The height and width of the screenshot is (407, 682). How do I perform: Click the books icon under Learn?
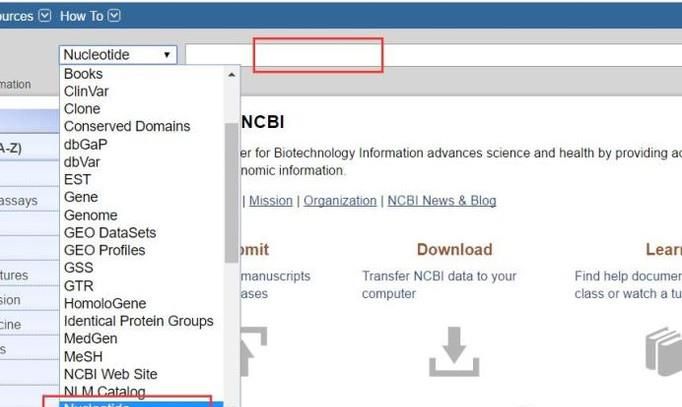[x=663, y=351]
